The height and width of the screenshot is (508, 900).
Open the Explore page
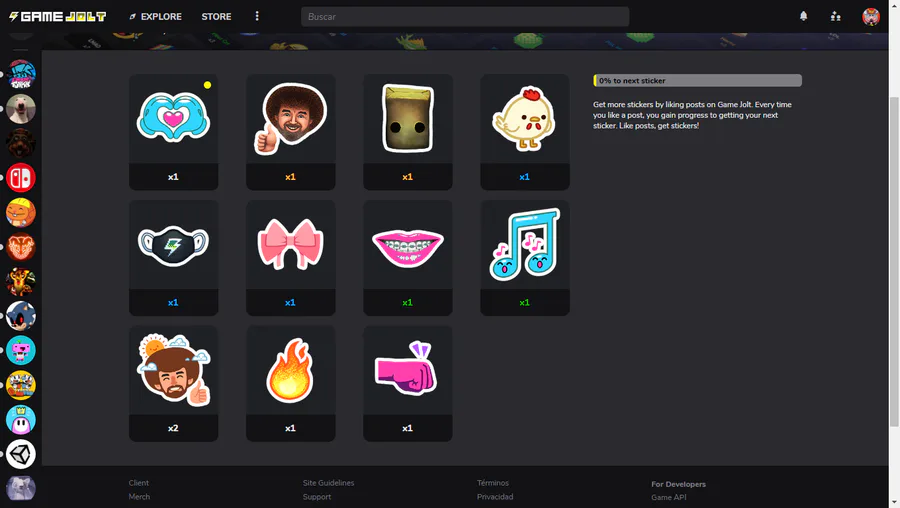pyautogui.click(x=156, y=17)
